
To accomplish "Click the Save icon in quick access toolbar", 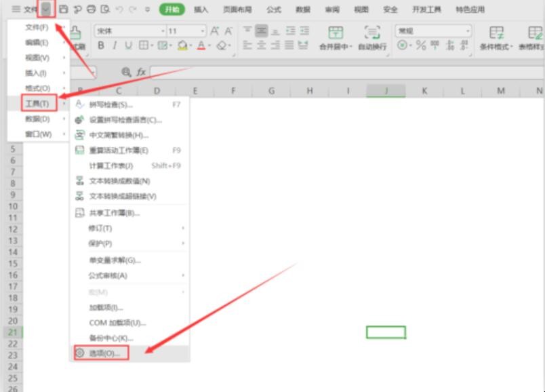I will [x=63, y=9].
